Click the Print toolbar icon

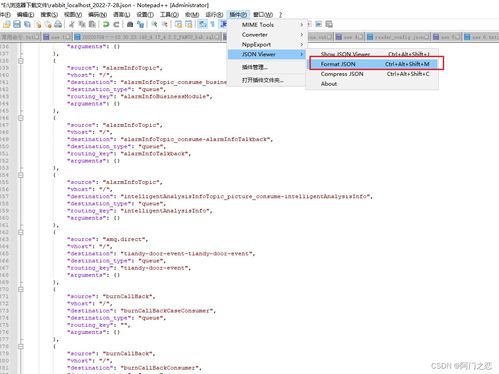[58, 24]
